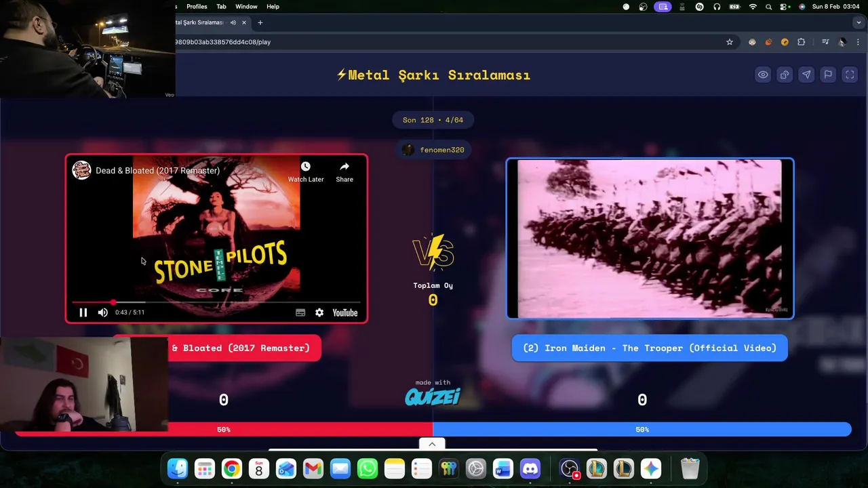Open Microsoft Word from the Dock

503,468
